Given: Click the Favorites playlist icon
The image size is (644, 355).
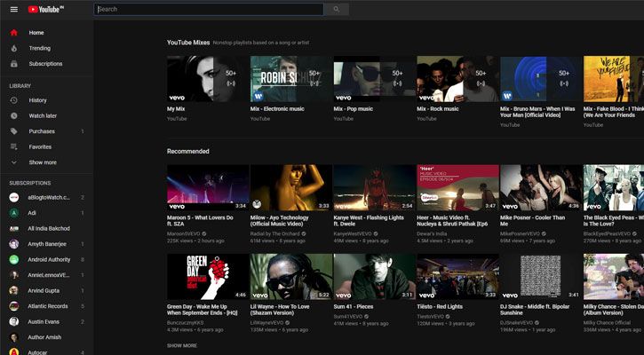Looking at the screenshot, I should (x=14, y=146).
